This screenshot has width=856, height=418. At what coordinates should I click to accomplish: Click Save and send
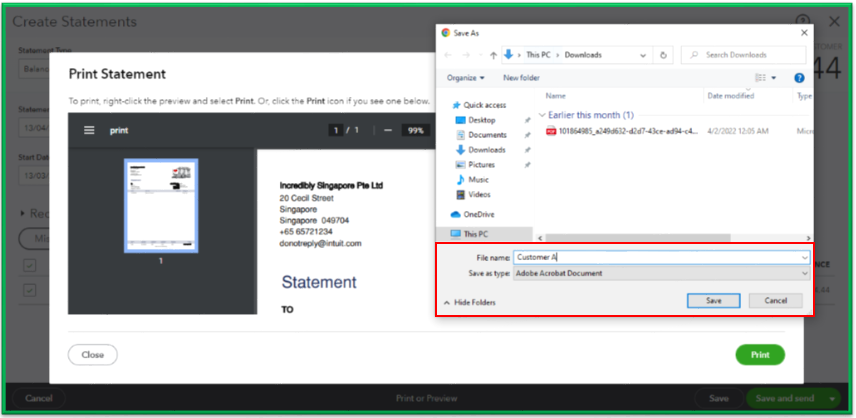[x=784, y=398]
